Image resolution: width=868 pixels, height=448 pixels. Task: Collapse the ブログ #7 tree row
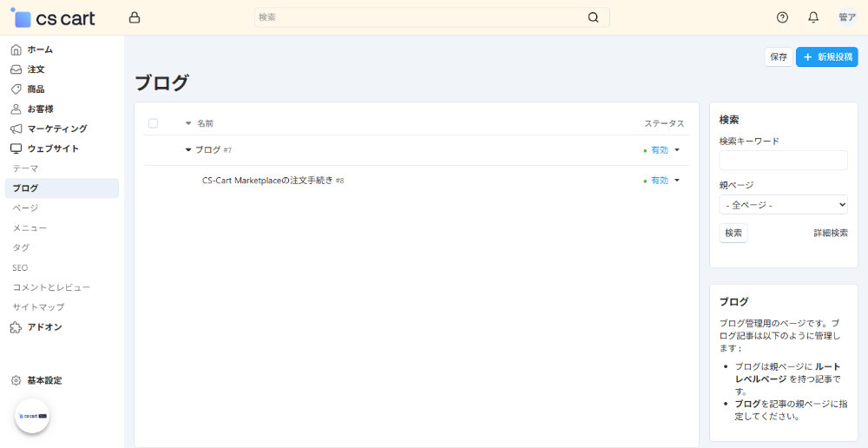[188, 150]
